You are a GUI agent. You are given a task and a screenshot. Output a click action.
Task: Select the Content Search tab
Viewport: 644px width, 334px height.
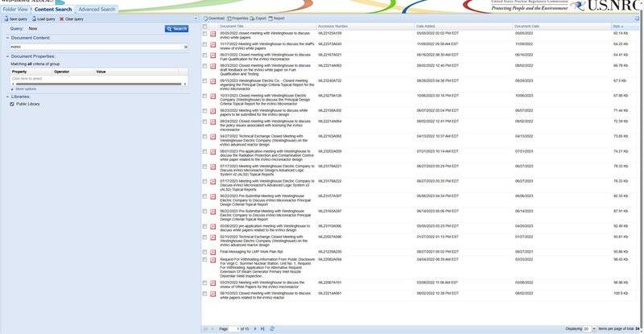click(x=53, y=9)
